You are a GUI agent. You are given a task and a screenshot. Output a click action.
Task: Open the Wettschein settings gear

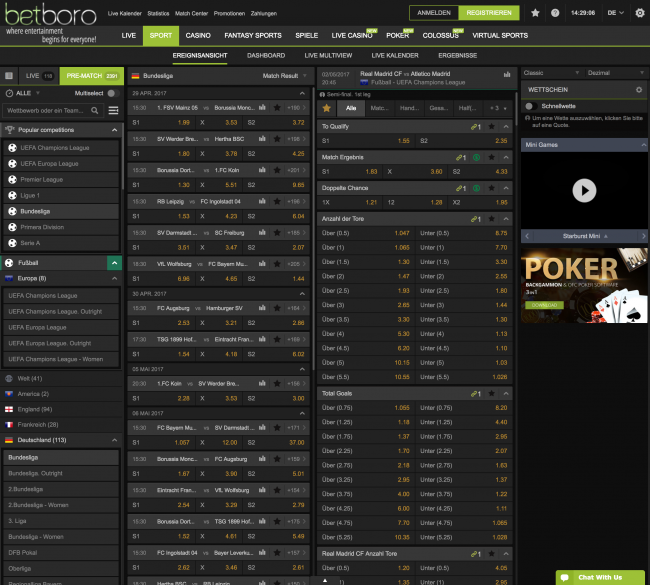coord(638,90)
